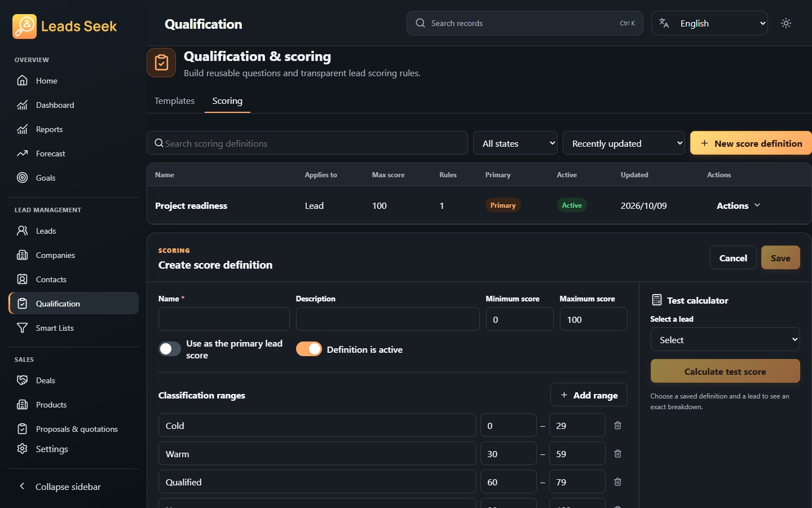Click the Maximum score field
This screenshot has width=812, height=508.
[x=593, y=319]
